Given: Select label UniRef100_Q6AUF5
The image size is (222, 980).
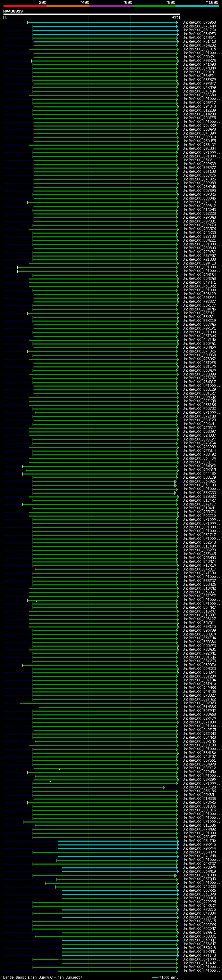Looking at the screenshot, I should tap(199, 141).
